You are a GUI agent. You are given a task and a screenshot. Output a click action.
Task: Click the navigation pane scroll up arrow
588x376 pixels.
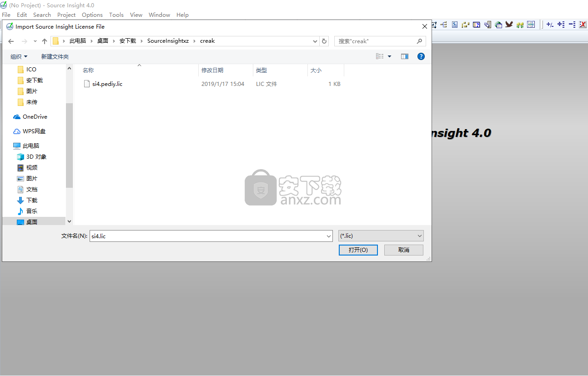pos(70,68)
